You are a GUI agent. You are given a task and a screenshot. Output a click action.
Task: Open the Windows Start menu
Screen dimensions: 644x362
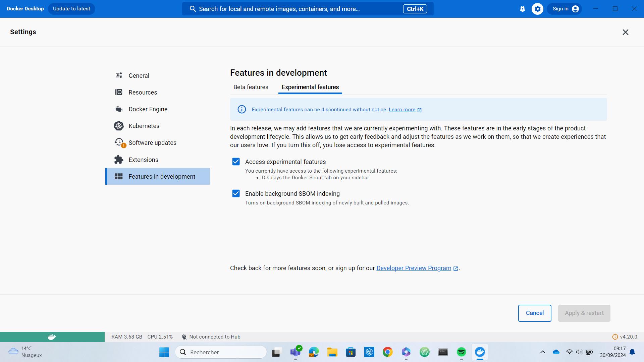164,352
